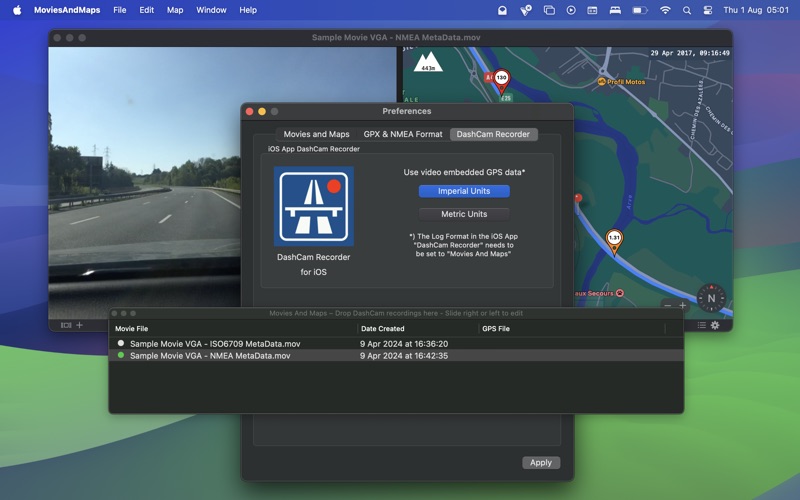
Task: Open the MoviesAndMaps application menu
Action: [x=67, y=10]
